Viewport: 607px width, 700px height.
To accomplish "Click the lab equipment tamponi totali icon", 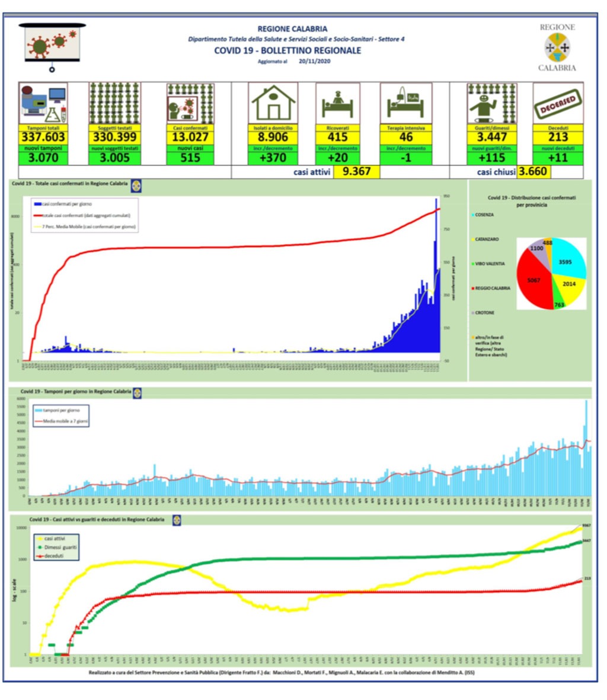I will [x=43, y=104].
